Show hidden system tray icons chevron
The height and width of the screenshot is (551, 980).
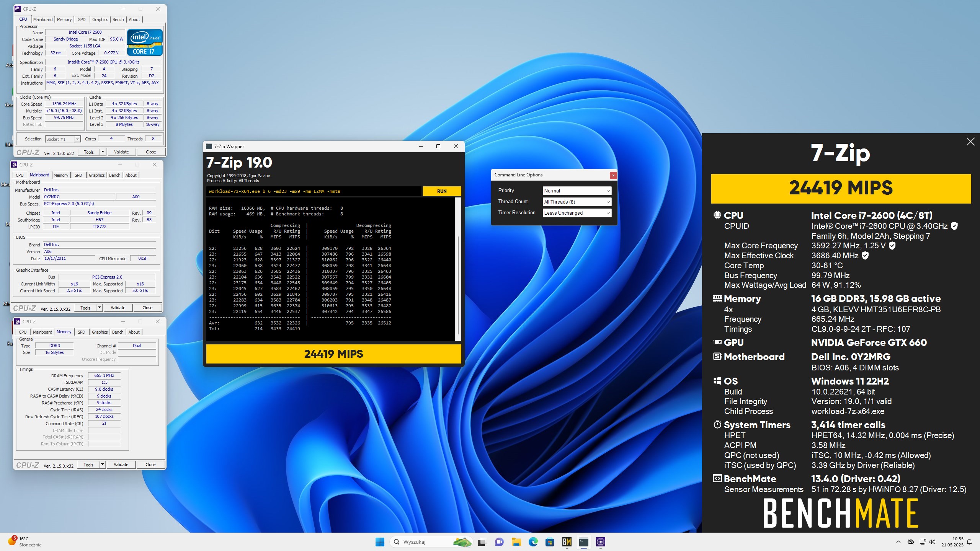898,542
